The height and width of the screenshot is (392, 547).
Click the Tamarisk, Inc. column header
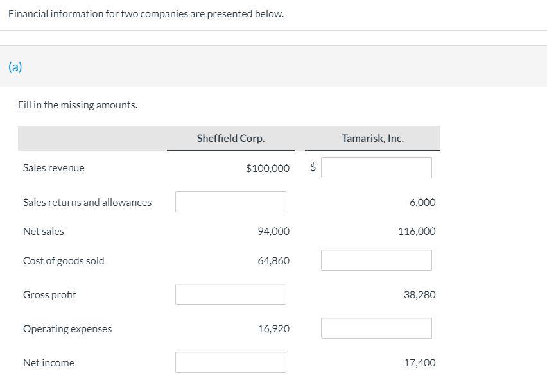click(373, 139)
